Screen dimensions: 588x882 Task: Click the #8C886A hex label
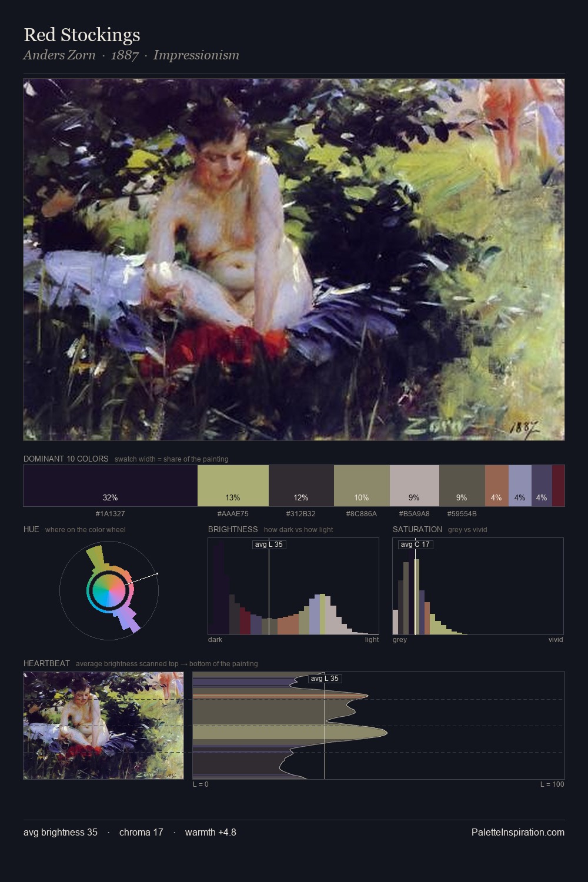362,514
